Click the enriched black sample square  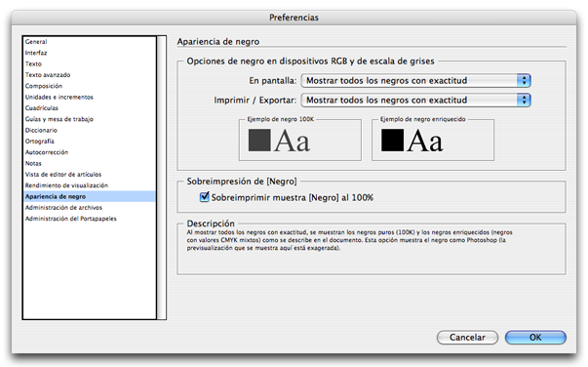click(x=392, y=141)
